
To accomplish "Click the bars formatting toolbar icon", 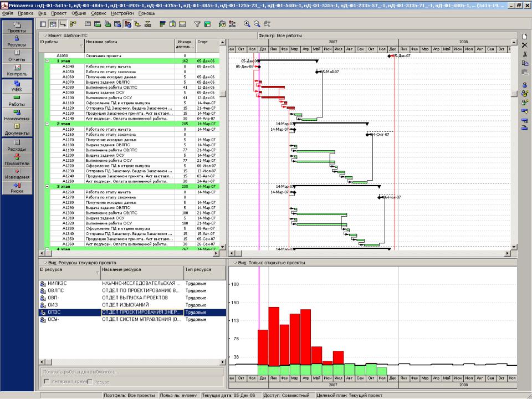I will [162, 24].
